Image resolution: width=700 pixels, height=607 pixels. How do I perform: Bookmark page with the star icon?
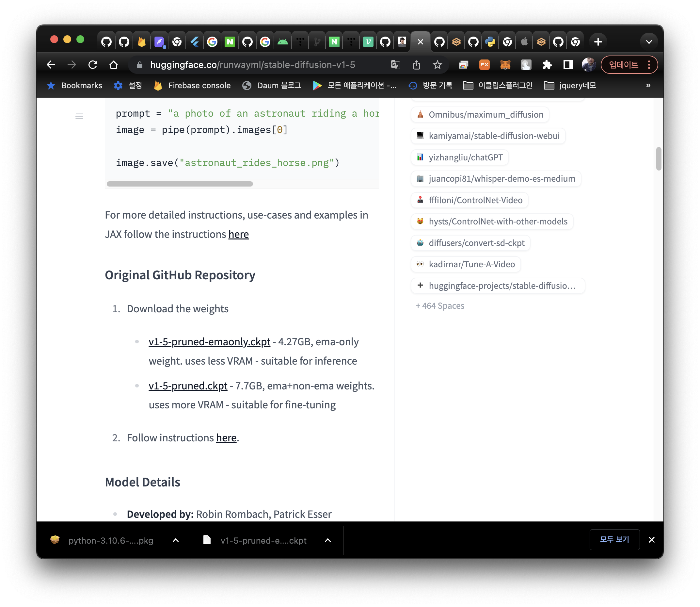437,65
